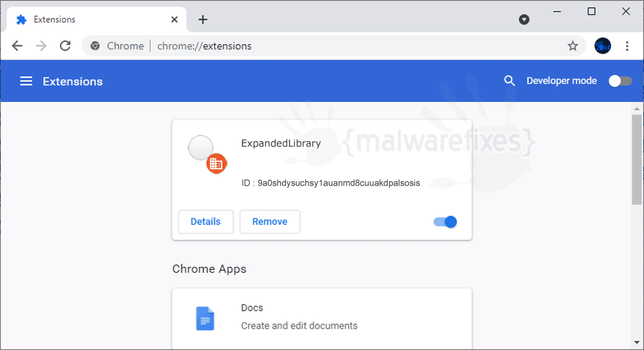Click the Docs app icon
Image resolution: width=644 pixels, height=350 pixels.
click(205, 318)
